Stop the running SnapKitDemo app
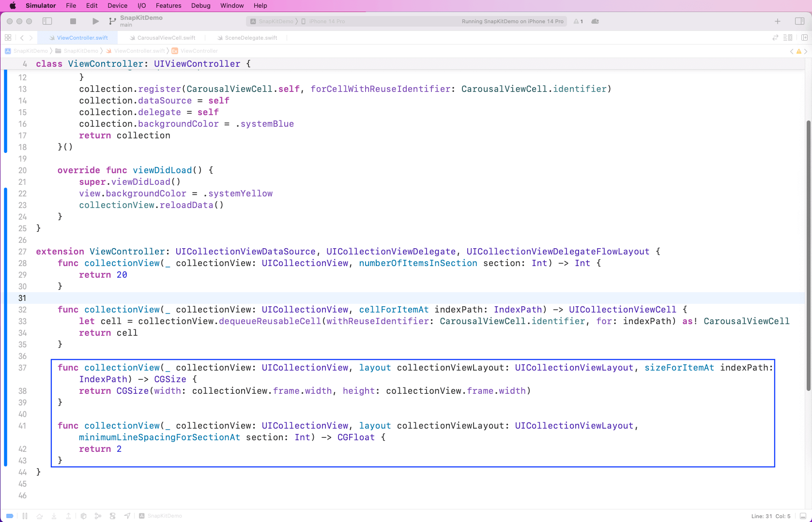Image resolution: width=812 pixels, height=522 pixels. pyautogui.click(x=73, y=21)
